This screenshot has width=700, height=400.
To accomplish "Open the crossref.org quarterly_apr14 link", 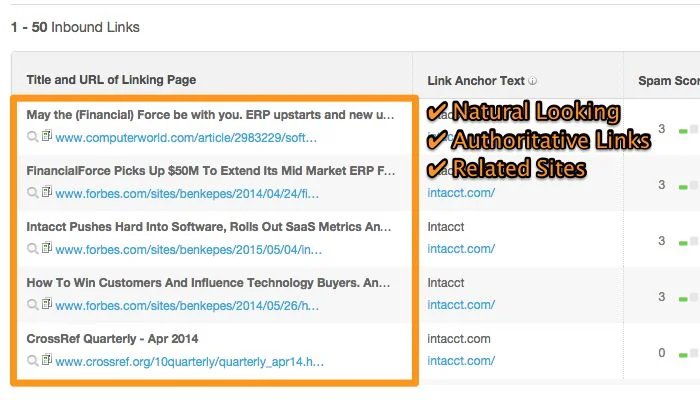I will coord(189,362).
